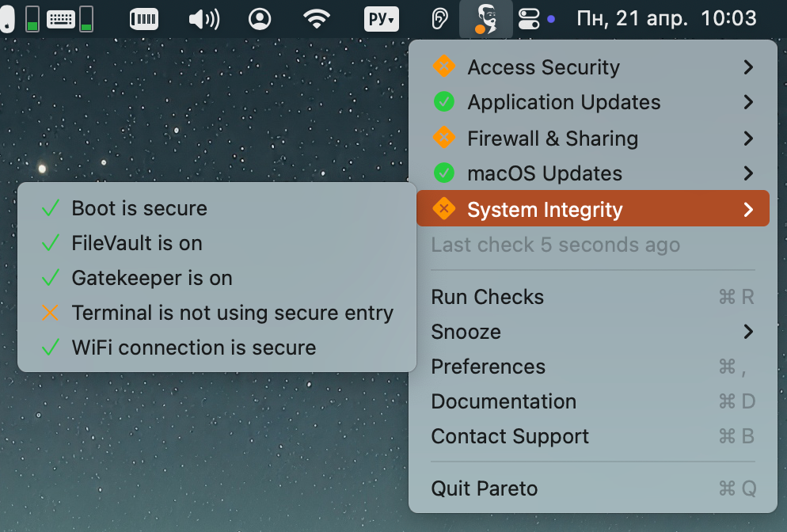Expand the Snooze submenu arrow
787x532 pixels.
coord(748,332)
